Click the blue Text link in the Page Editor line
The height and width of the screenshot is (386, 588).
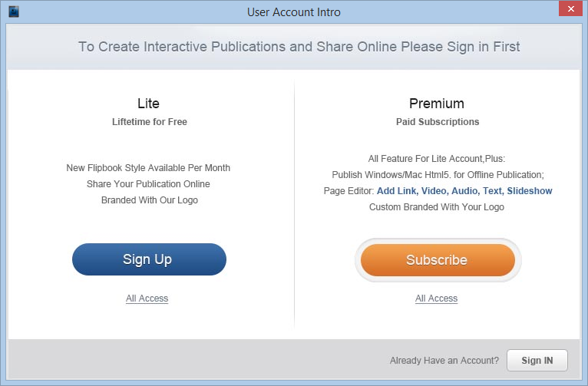pos(493,191)
